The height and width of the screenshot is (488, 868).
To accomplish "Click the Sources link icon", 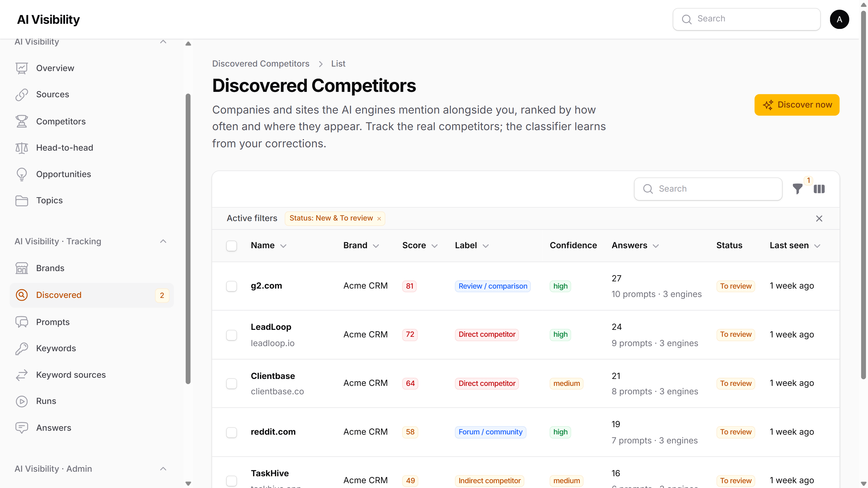I will [x=22, y=95].
